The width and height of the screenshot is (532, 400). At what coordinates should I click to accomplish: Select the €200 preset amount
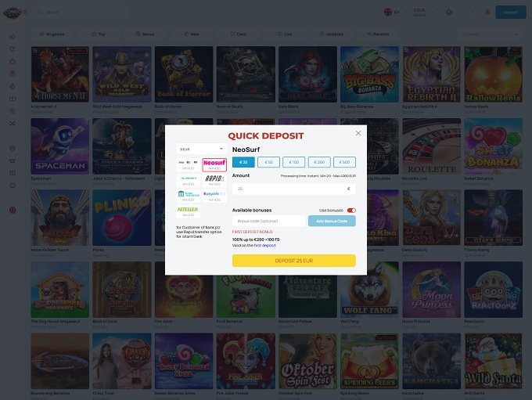click(318, 162)
